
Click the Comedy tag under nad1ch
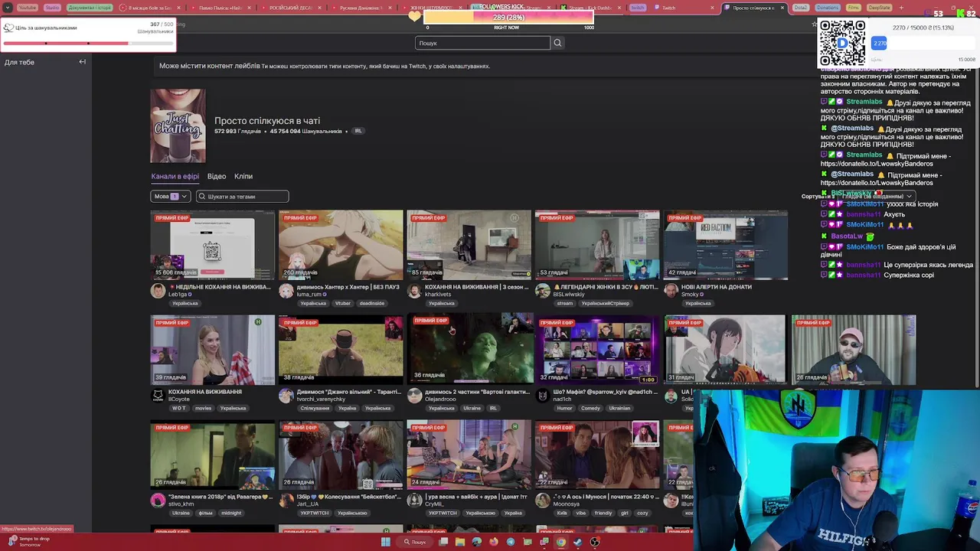pos(590,409)
